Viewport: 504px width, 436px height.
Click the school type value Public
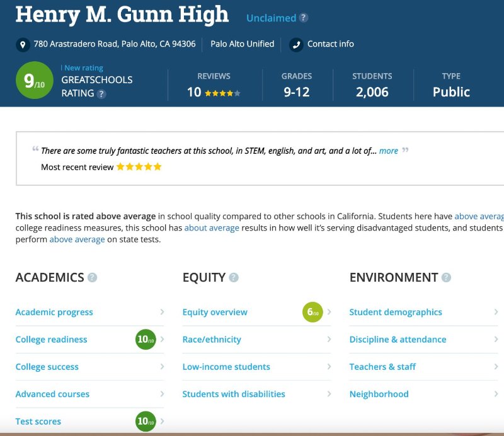coord(451,92)
